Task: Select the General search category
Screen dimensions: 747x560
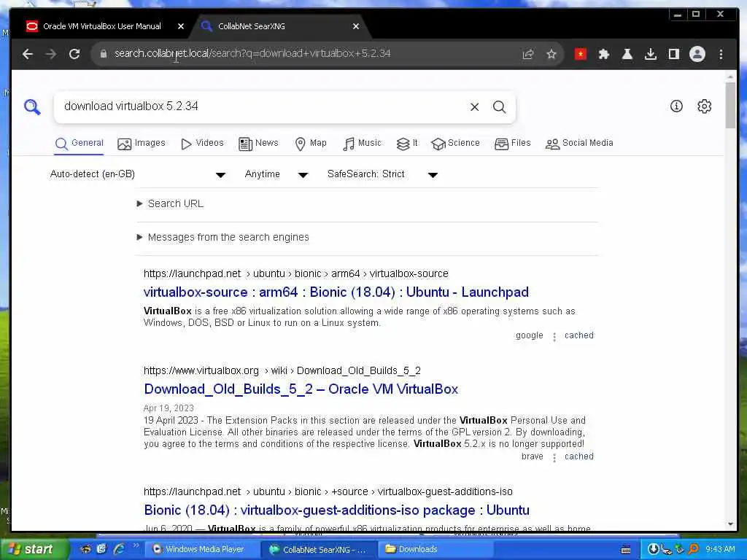Action: pos(79,144)
